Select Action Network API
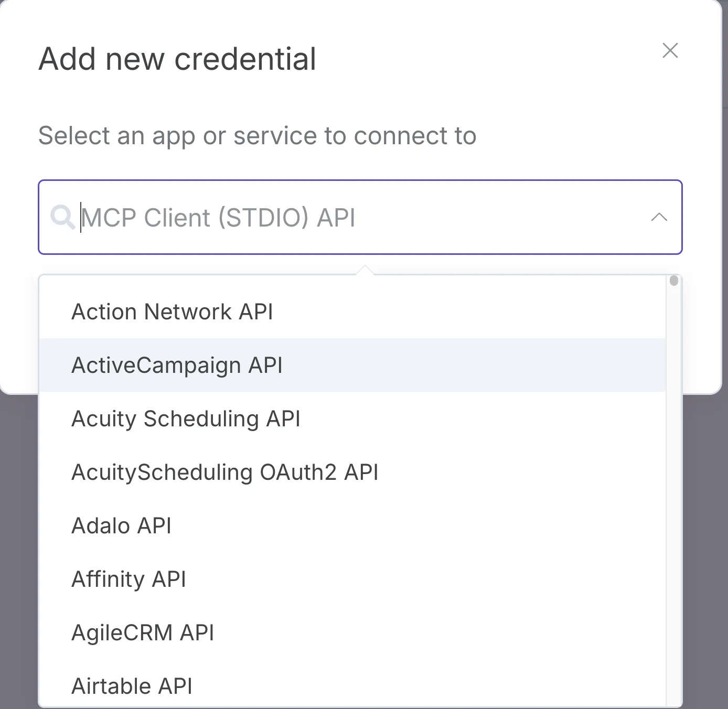This screenshot has height=709, width=728. coord(172,311)
